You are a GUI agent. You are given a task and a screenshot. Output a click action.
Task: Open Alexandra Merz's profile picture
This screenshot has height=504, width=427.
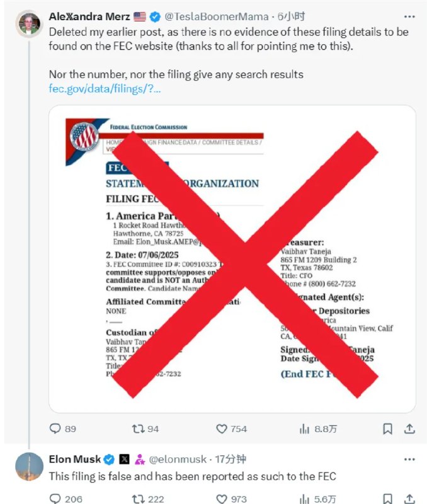29,24
